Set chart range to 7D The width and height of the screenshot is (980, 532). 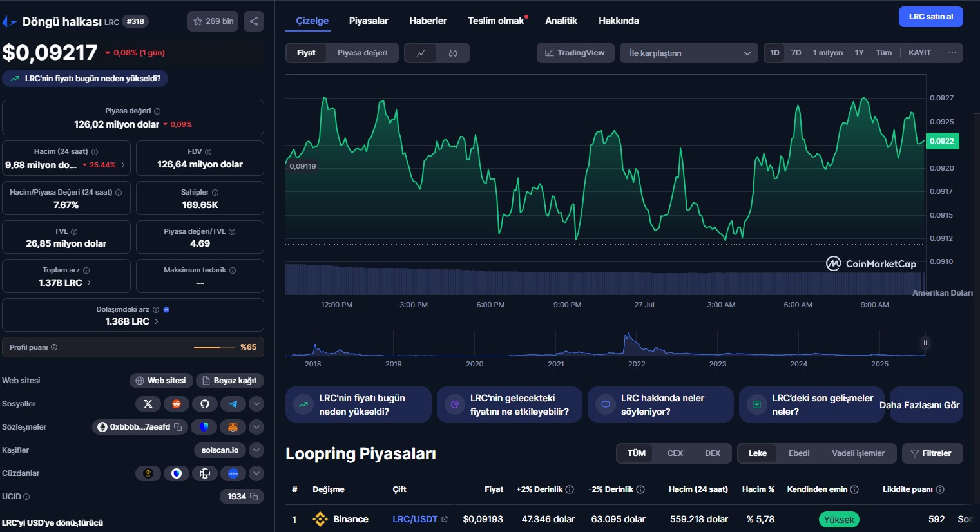[796, 53]
